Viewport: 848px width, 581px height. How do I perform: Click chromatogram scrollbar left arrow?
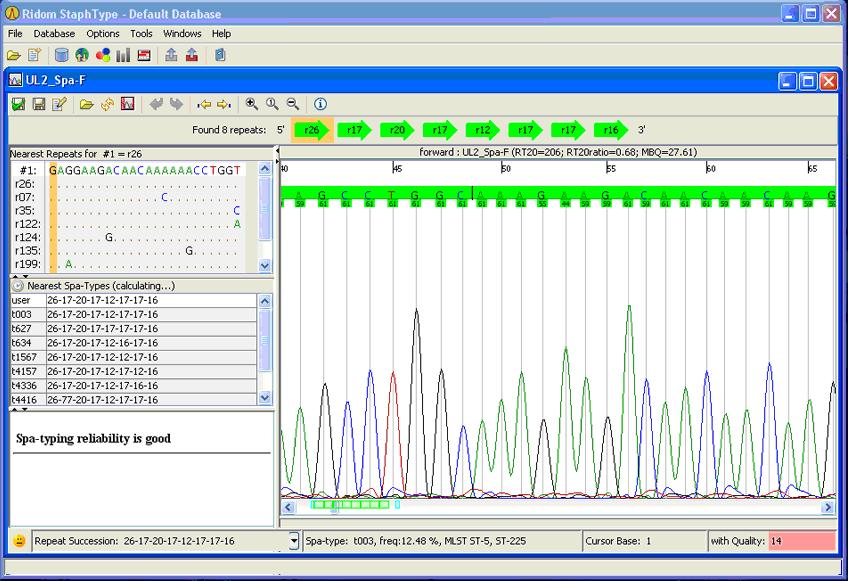tap(288, 507)
